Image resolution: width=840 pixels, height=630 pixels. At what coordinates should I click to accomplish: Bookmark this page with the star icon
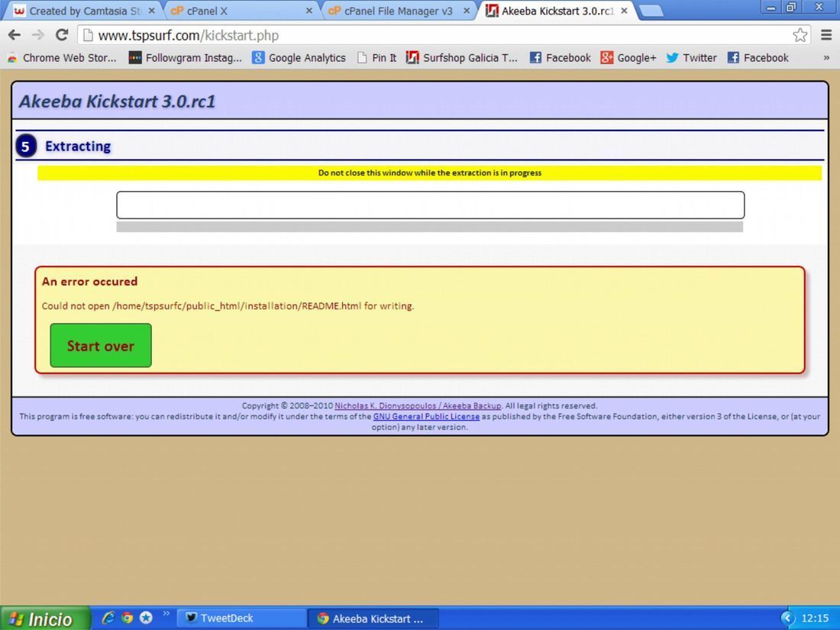(x=800, y=35)
